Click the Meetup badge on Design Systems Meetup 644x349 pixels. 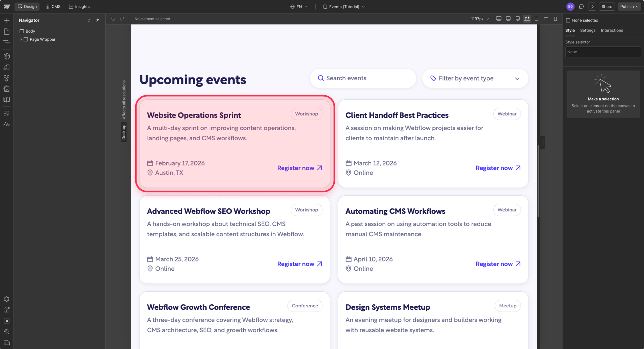pos(507,306)
